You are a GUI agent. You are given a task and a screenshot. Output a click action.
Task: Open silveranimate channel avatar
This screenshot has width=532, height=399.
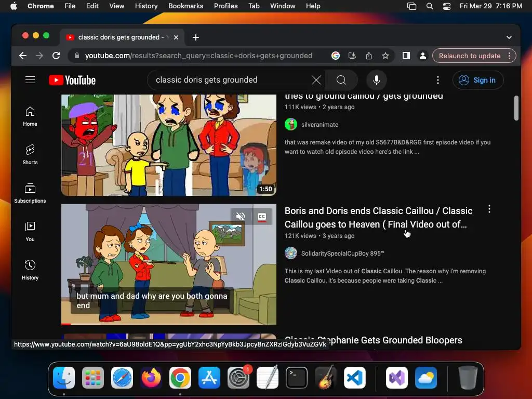pos(291,125)
